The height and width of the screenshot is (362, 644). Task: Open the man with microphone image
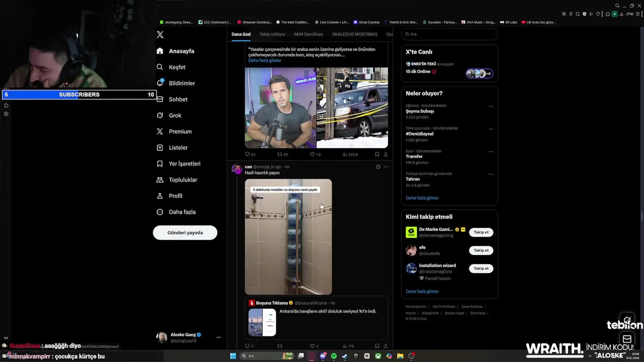280,108
